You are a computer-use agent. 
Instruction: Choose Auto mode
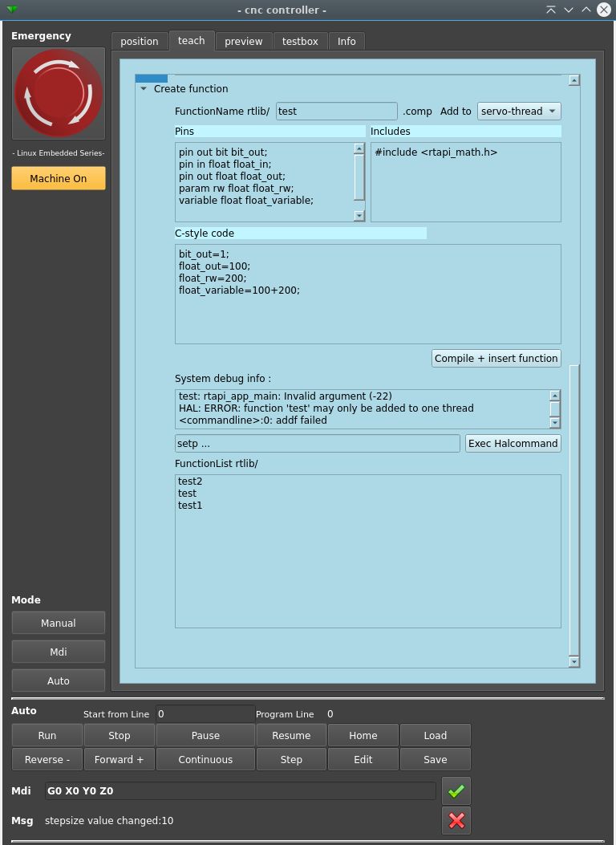pyautogui.click(x=59, y=680)
